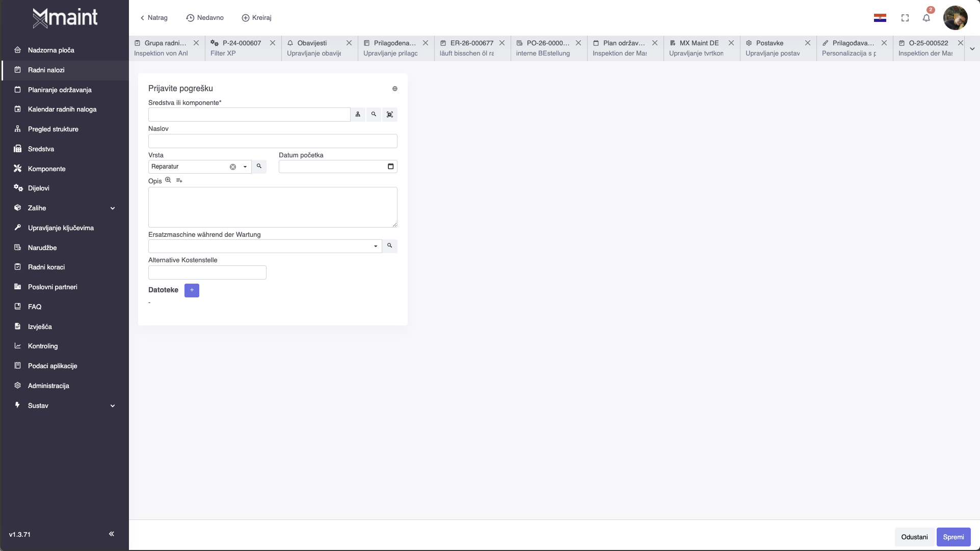
Task: Click search icon next to Vrsta dropdown
Action: pyautogui.click(x=259, y=167)
